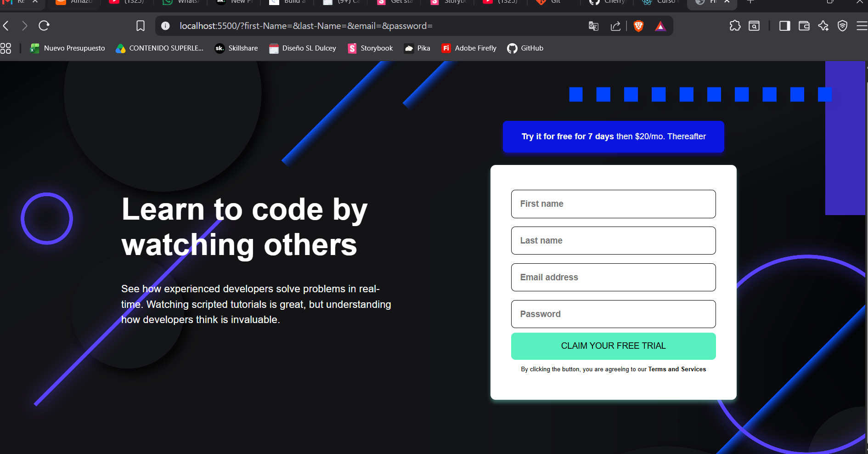Open CONTENIDO SUPERLE... Drive bookmark
868x454 pixels.
[x=159, y=48]
